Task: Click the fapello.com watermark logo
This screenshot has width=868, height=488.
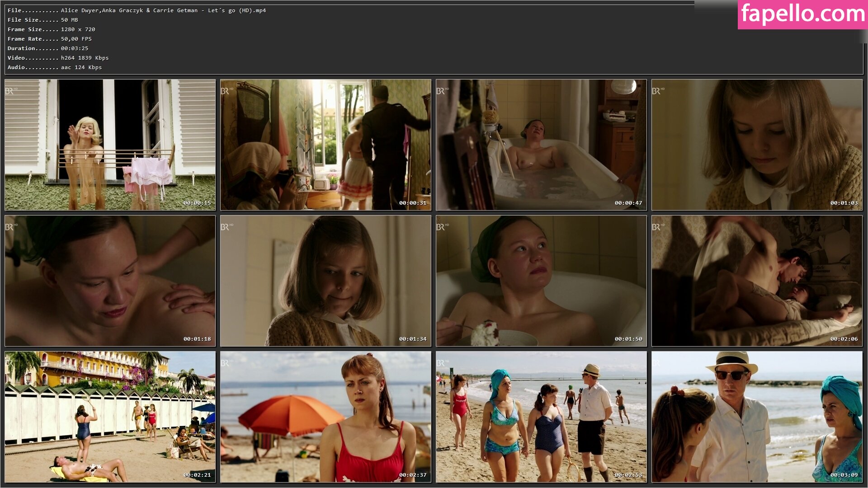Action: [x=802, y=14]
